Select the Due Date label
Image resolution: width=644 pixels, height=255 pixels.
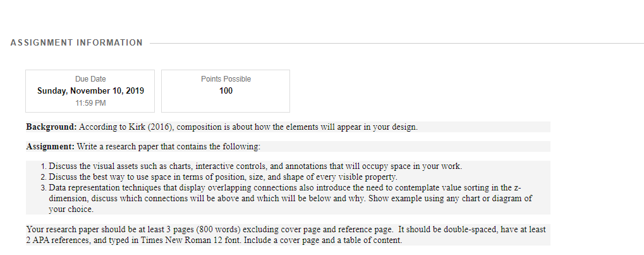[90, 79]
